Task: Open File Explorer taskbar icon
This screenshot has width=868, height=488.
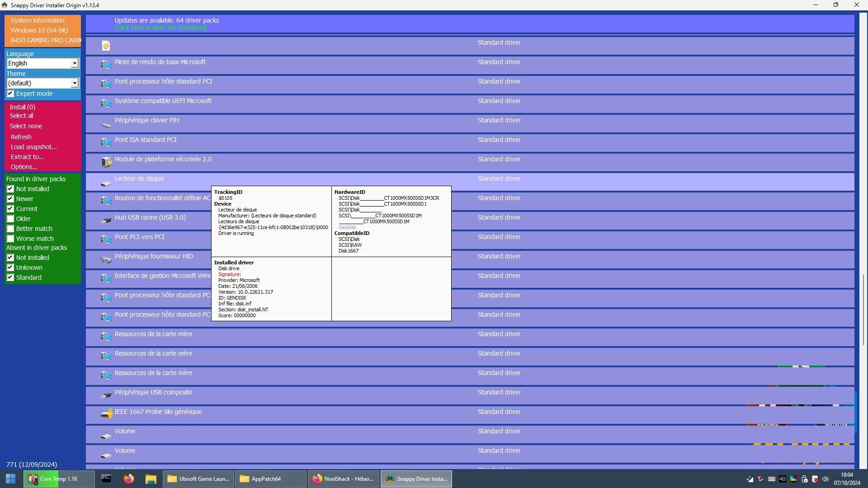Action: [x=151, y=479]
